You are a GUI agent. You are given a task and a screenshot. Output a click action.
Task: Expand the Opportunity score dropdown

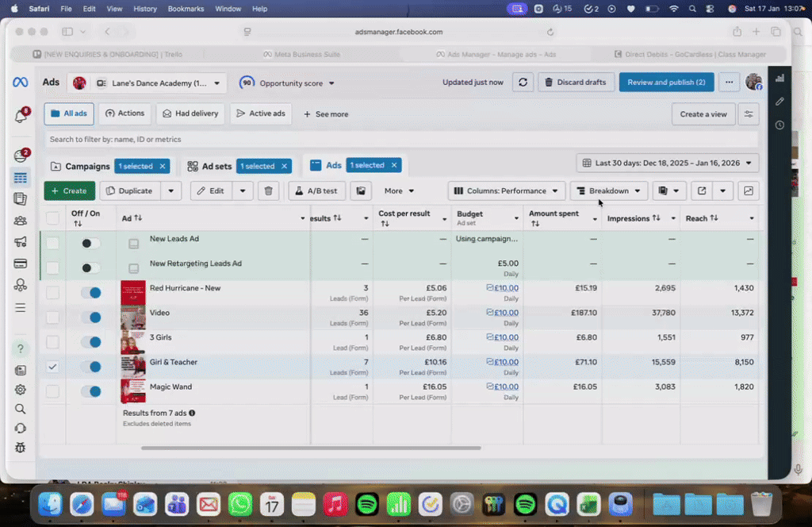(287, 83)
